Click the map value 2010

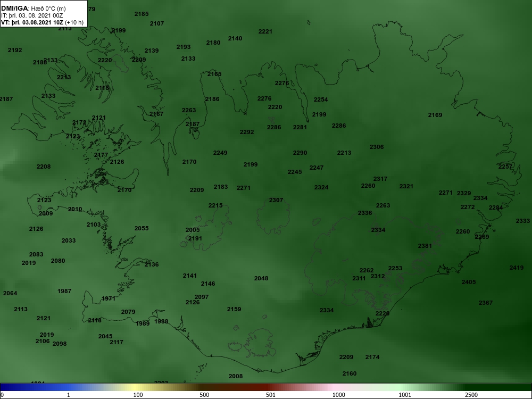click(75, 209)
